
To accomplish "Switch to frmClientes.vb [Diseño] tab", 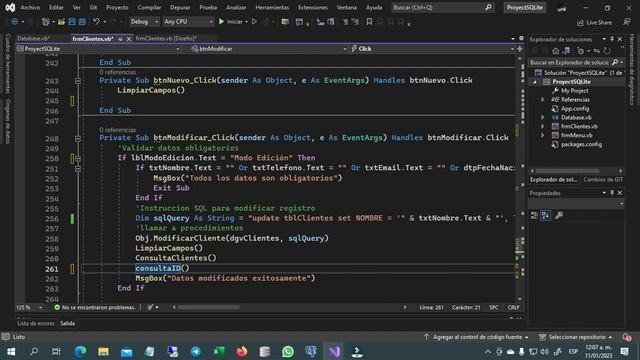I will (166, 38).
